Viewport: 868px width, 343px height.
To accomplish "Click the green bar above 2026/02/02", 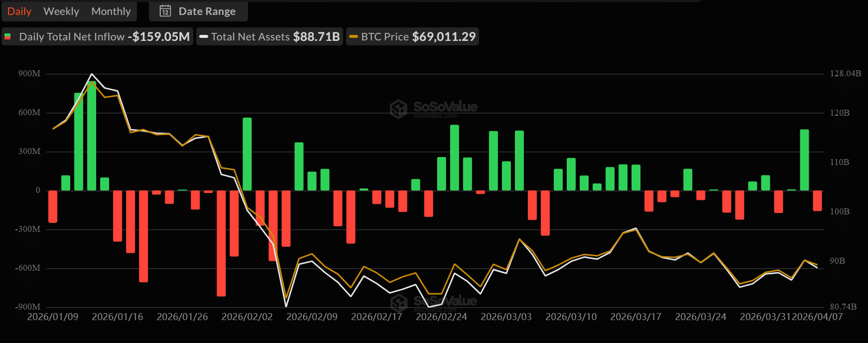I will (x=247, y=154).
